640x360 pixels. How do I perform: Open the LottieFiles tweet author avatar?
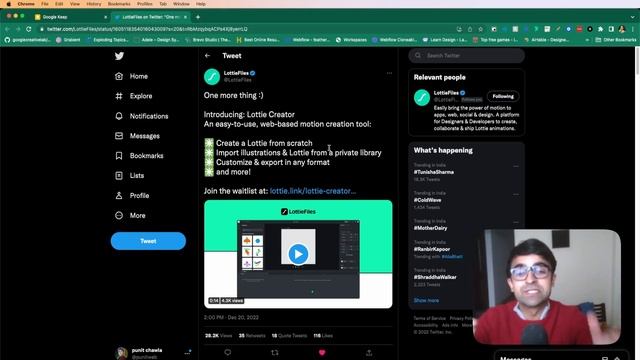coord(212,77)
